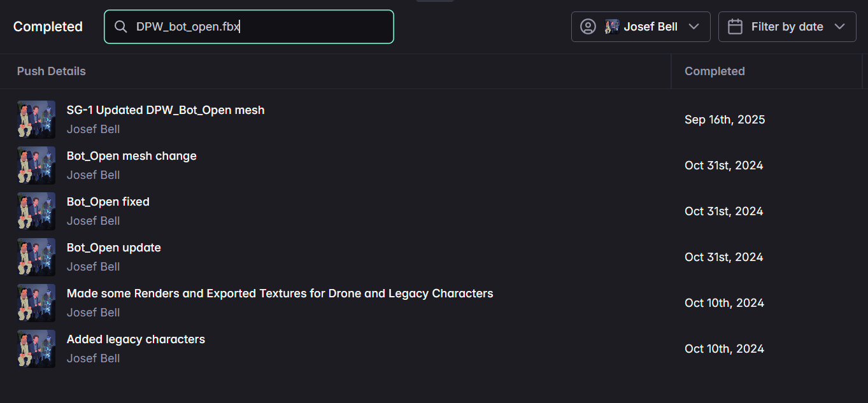This screenshot has width=868, height=403.
Task: Open the Filter by date chevron
Action: (842, 26)
